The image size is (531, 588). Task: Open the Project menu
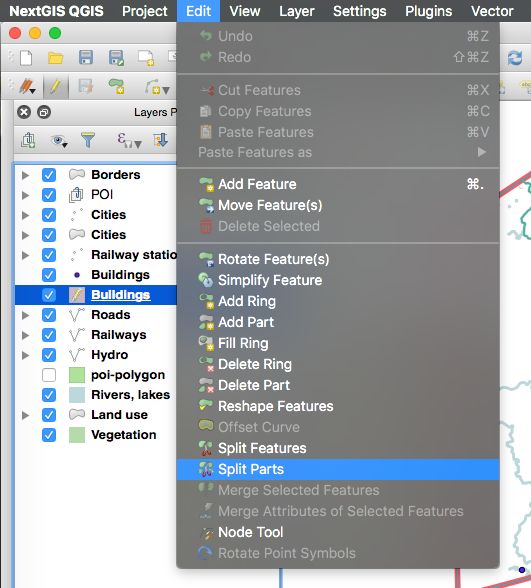pos(145,11)
